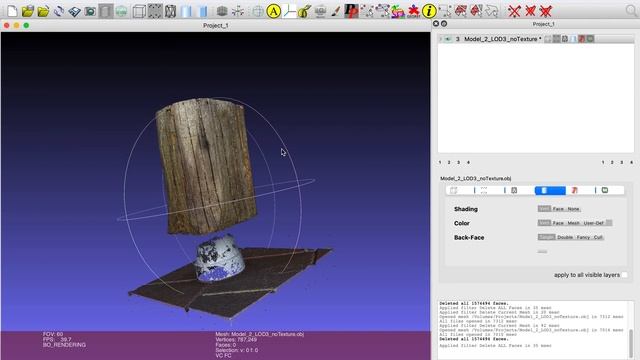The height and width of the screenshot is (360, 640).
Task: Export mesh with save icon
Action: [74, 11]
